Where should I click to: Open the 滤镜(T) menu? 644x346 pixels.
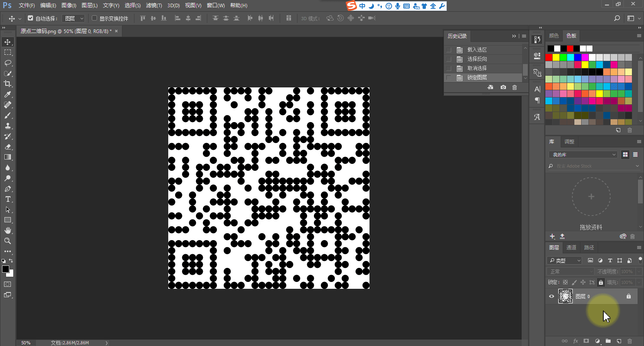point(154,5)
